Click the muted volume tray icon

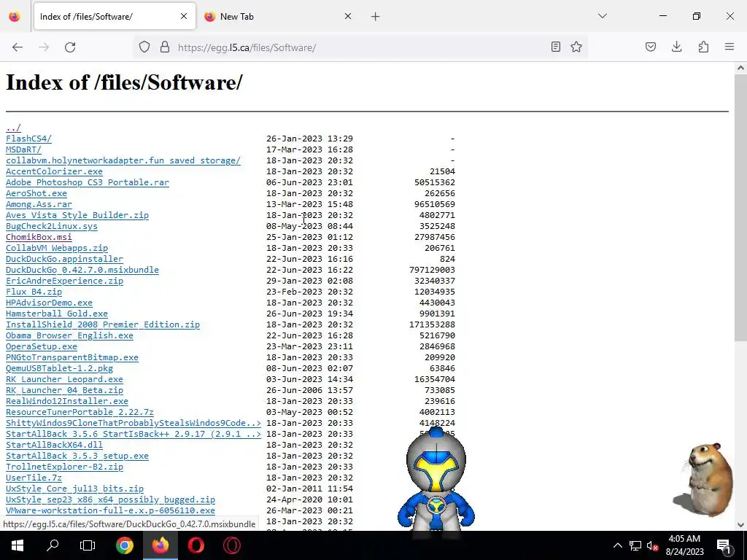653,545
